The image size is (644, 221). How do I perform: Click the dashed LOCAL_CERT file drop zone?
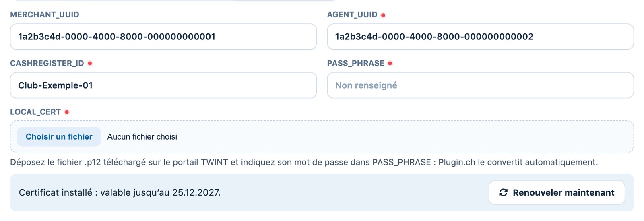coord(322,137)
